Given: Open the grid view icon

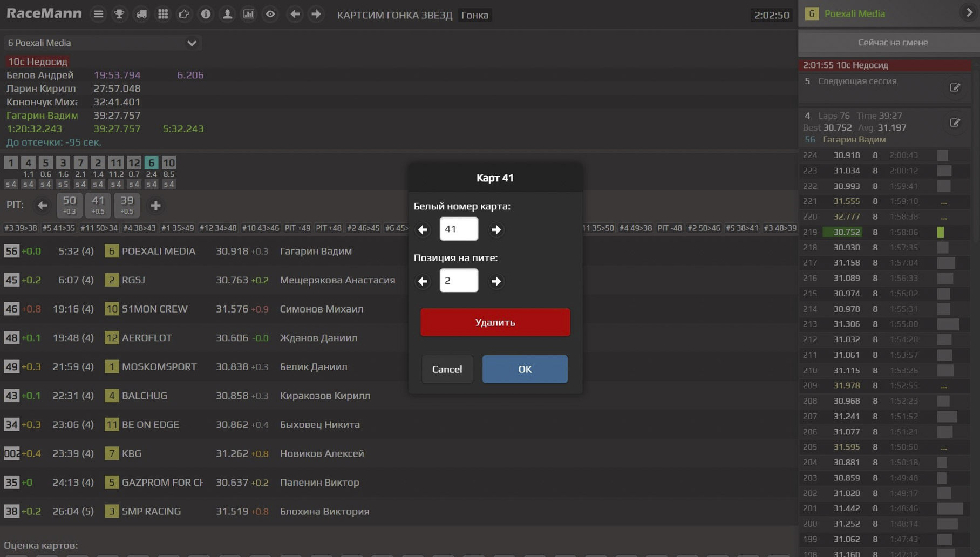Looking at the screenshot, I should point(162,15).
